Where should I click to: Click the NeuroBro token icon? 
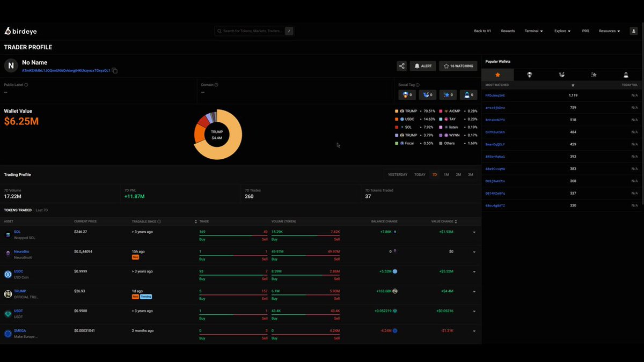click(8, 254)
